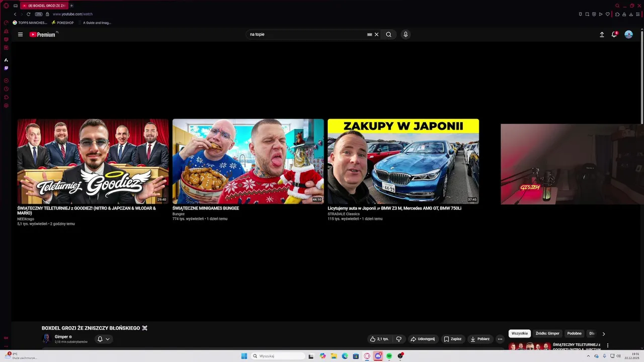The image size is (644, 362).
Task: Click the heart bookmark icon in toolbar
Action: pos(607,14)
